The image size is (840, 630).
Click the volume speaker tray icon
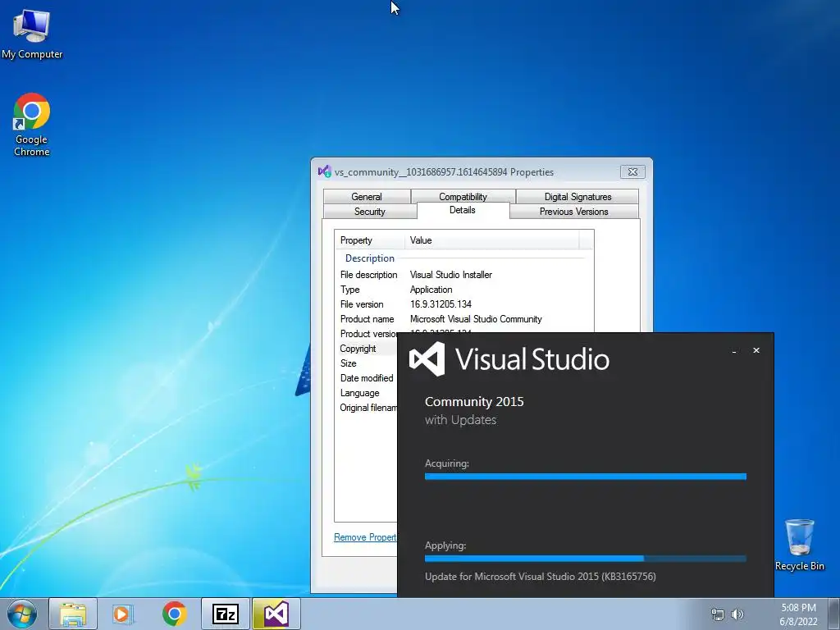[737, 614]
